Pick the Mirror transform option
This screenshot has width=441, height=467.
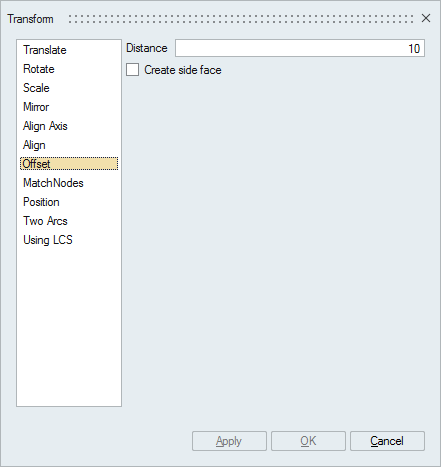point(36,107)
